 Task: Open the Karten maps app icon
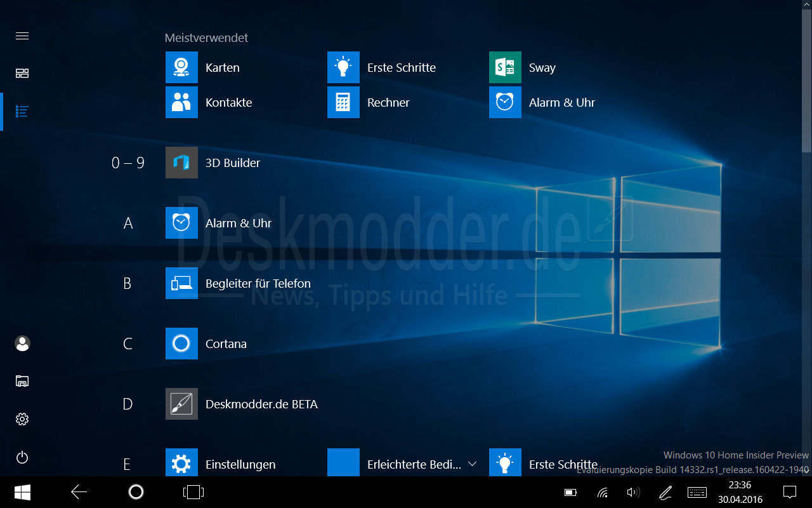click(x=181, y=67)
